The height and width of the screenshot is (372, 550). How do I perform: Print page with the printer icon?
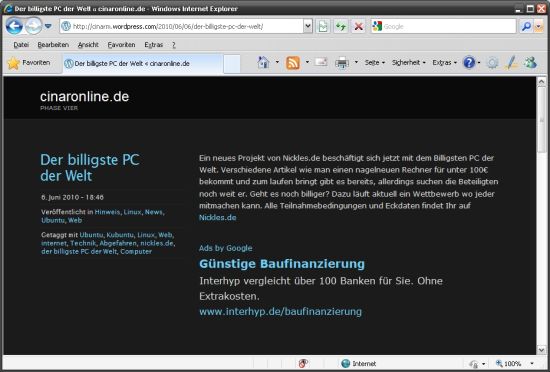point(342,63)
